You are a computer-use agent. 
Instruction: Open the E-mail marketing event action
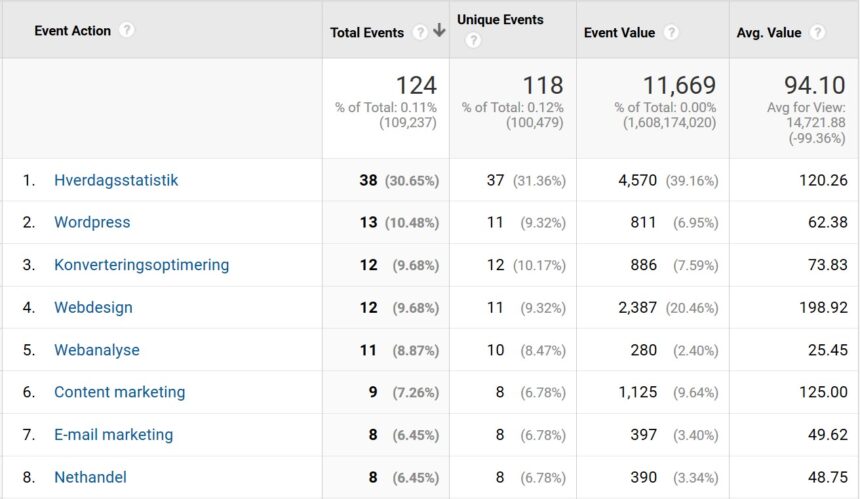click(x=113, y=435)
